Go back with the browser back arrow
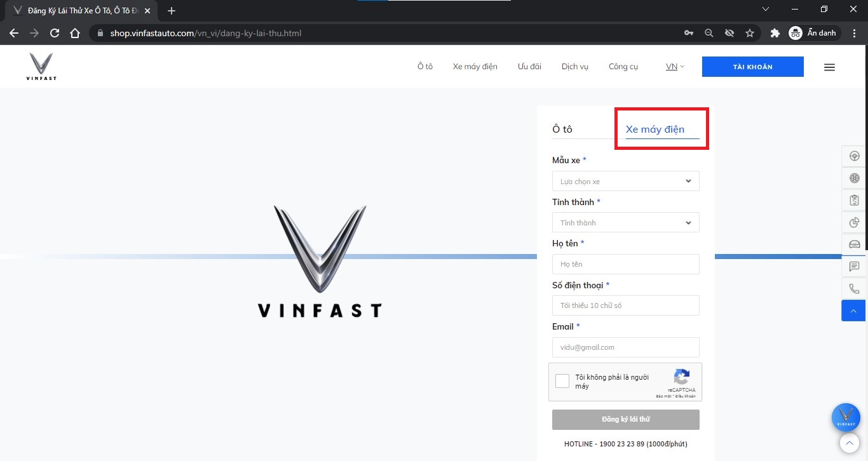Image resolution: width=868 pixels, height=461 pixels. pos(14,33)
